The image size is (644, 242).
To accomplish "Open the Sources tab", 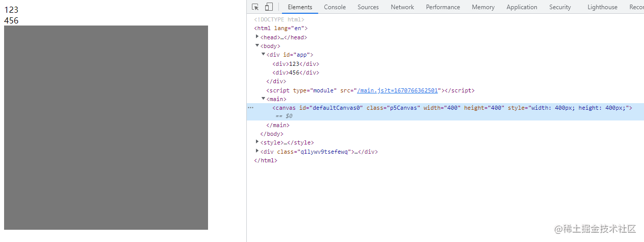I will pyautogui.click(x=368, y=7).
